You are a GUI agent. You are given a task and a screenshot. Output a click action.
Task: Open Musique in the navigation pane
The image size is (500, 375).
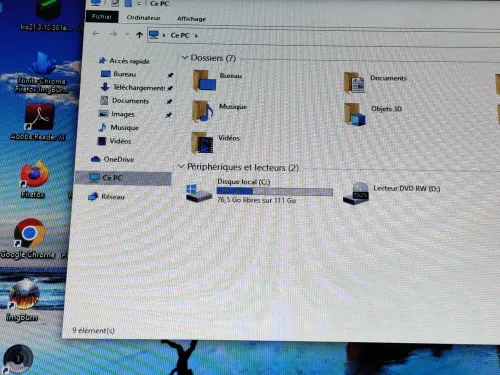click(x=124, y=127)
